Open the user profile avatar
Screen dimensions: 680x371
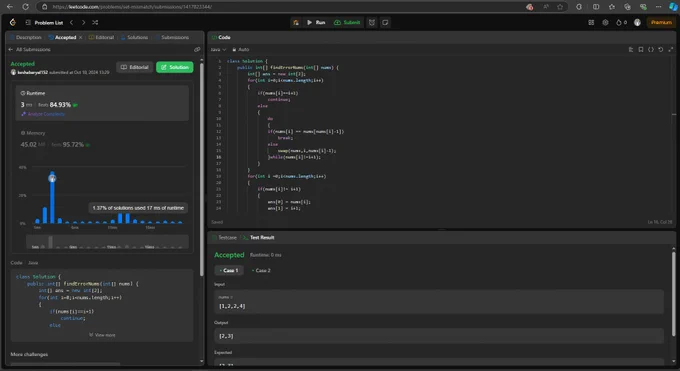tap(637, 23)
